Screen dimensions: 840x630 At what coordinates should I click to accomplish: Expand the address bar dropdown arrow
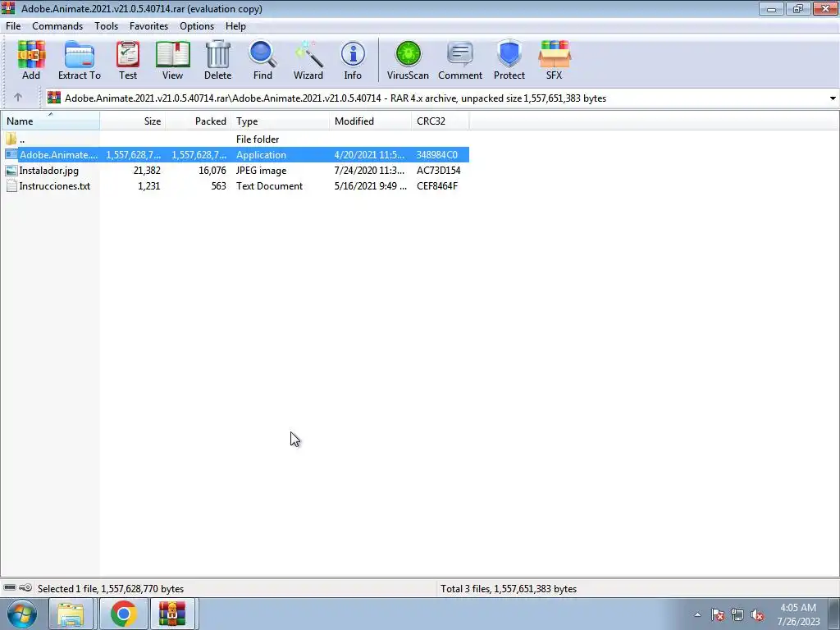[x=833, y=98]
